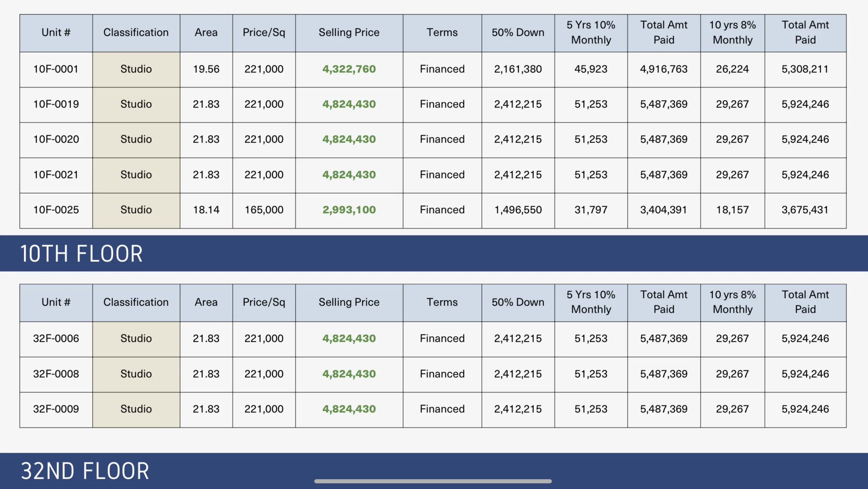This screenshot has width=868, height=489.
Task: Click the 10TH FLOOR banner heading
Action: point(81,254)
